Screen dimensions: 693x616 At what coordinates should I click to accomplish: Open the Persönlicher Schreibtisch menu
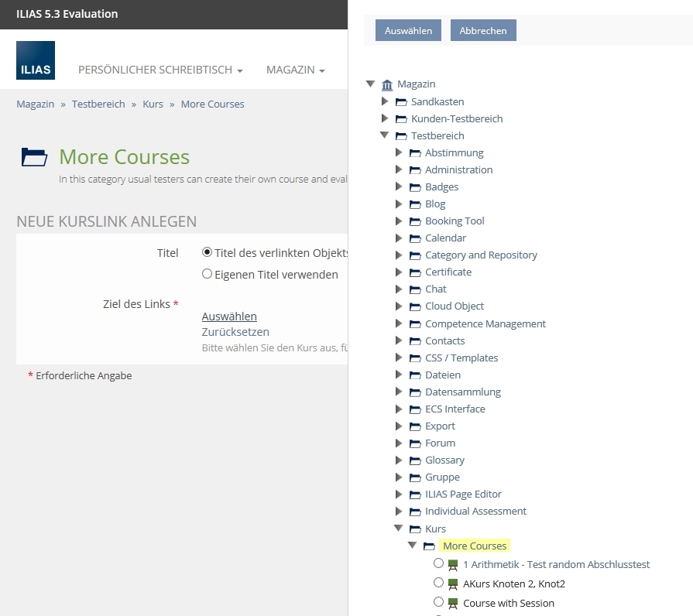[160, 70]
